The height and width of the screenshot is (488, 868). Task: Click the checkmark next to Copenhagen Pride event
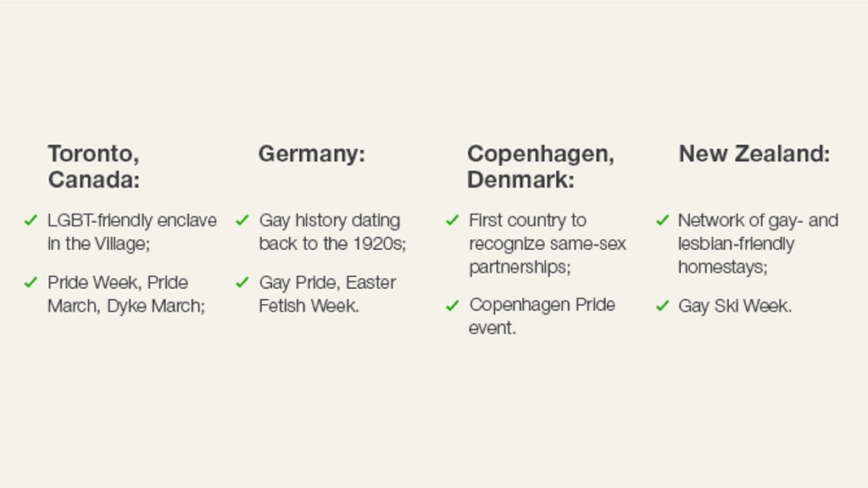tap(453, 305)
